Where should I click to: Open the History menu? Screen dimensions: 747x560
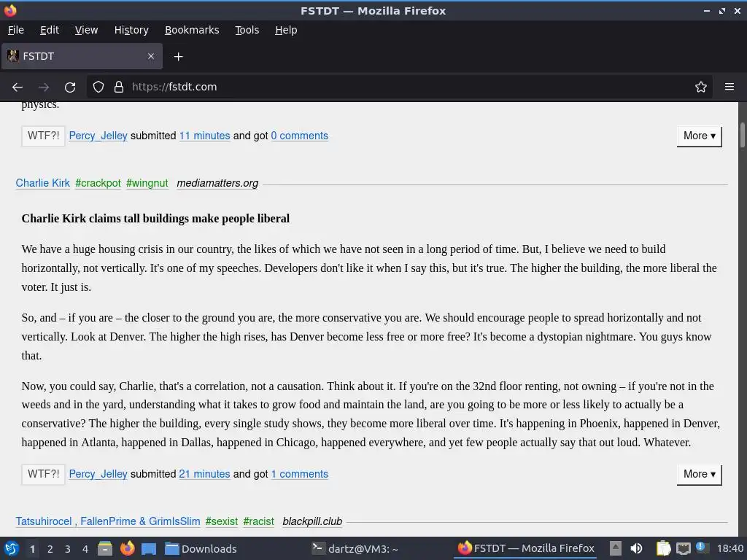131,30
